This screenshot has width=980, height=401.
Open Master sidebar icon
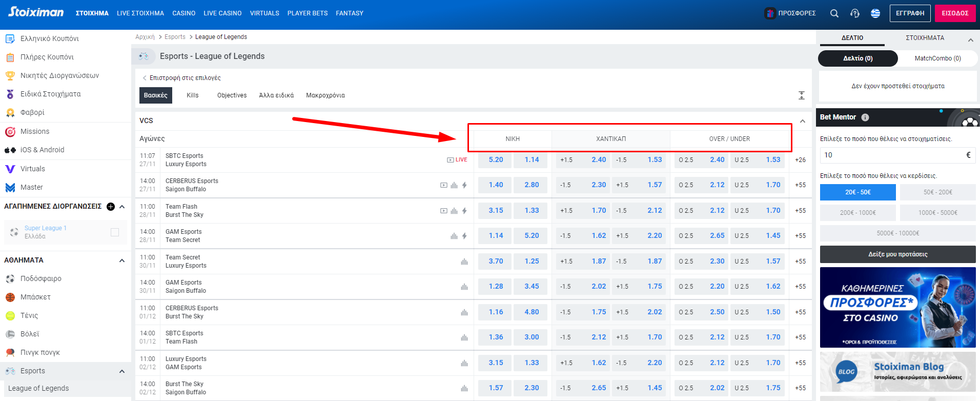(x=10, y=187)
